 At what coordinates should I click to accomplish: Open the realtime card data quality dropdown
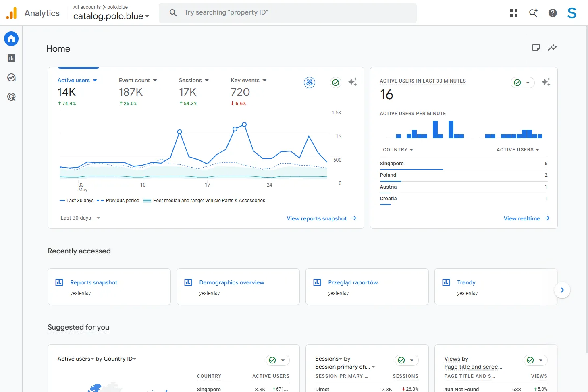click(x=523, y=83)
